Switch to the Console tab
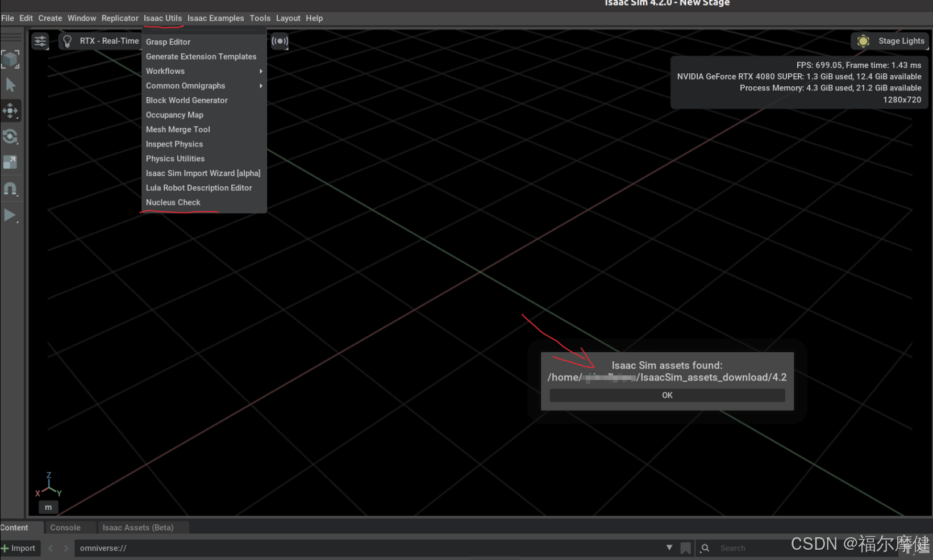The height and width of the screenshot is (560, 933). (x=64, y=527)
